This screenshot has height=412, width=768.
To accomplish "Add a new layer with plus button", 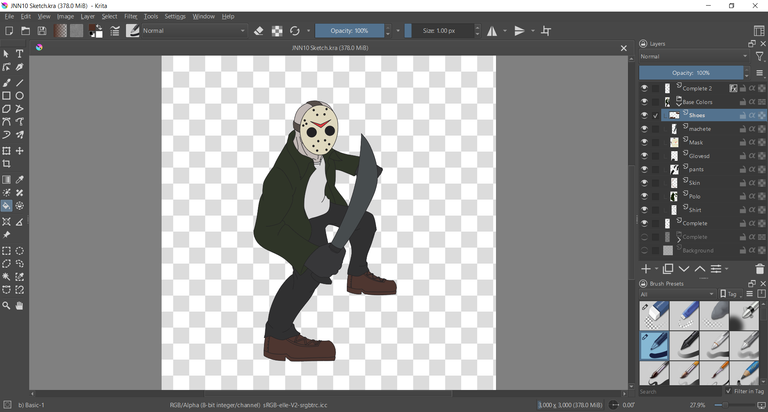I will [x=646, y=268].
